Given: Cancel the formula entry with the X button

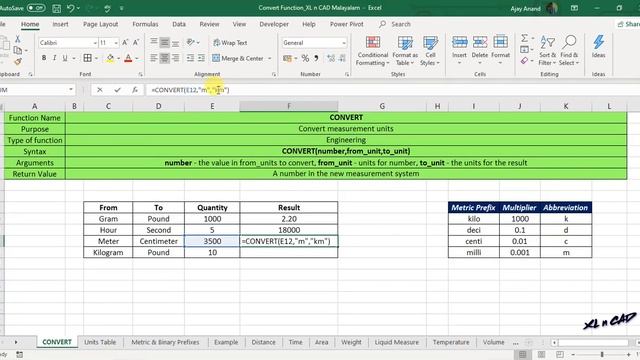Looking at the screenshot, I should [100, 90].
